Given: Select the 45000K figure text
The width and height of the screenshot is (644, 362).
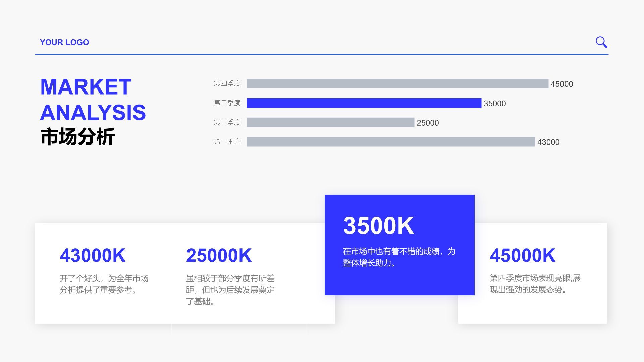Looking at the screenshot, I should [523, 255].
